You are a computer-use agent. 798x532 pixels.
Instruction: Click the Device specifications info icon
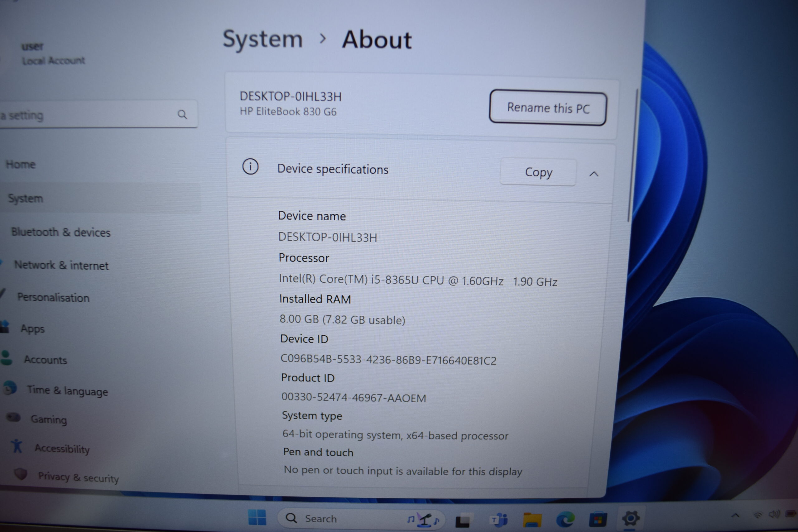[250, 167]
